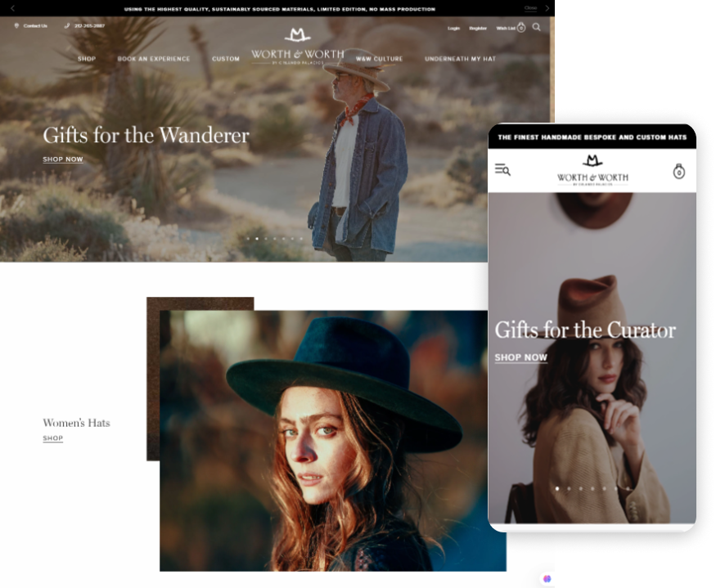Select the first dot of the mobile carousel
716x588 pixels.
pos(557,488)
